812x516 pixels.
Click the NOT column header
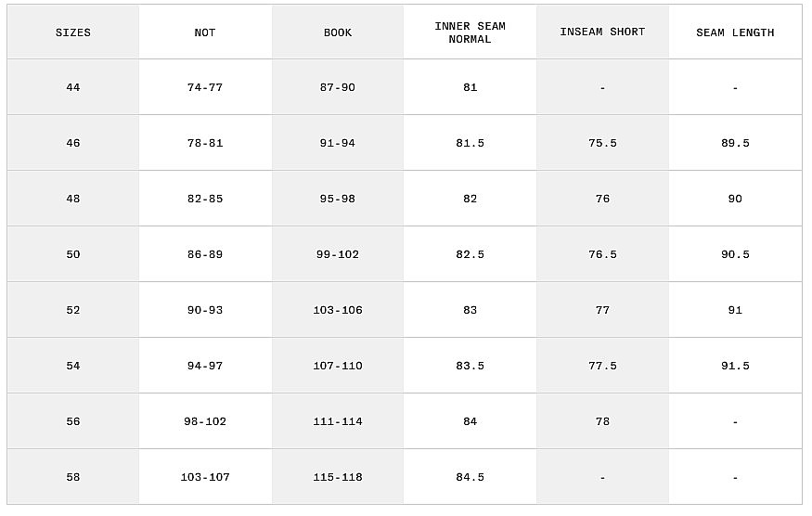[x=205, y=32]
